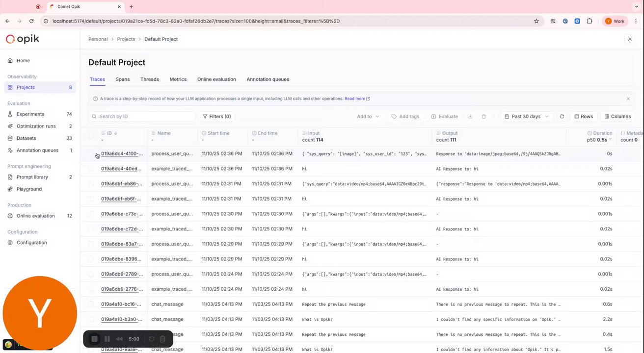Check the row for trace 019a6dc4-40ed
The image size is (644, 353).
tap(91, 169)
